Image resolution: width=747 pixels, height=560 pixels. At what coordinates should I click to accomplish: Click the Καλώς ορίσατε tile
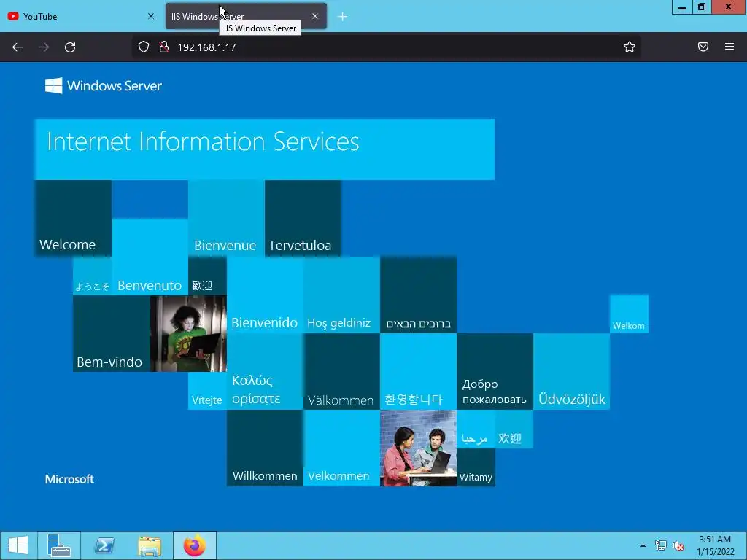point(265,371)
